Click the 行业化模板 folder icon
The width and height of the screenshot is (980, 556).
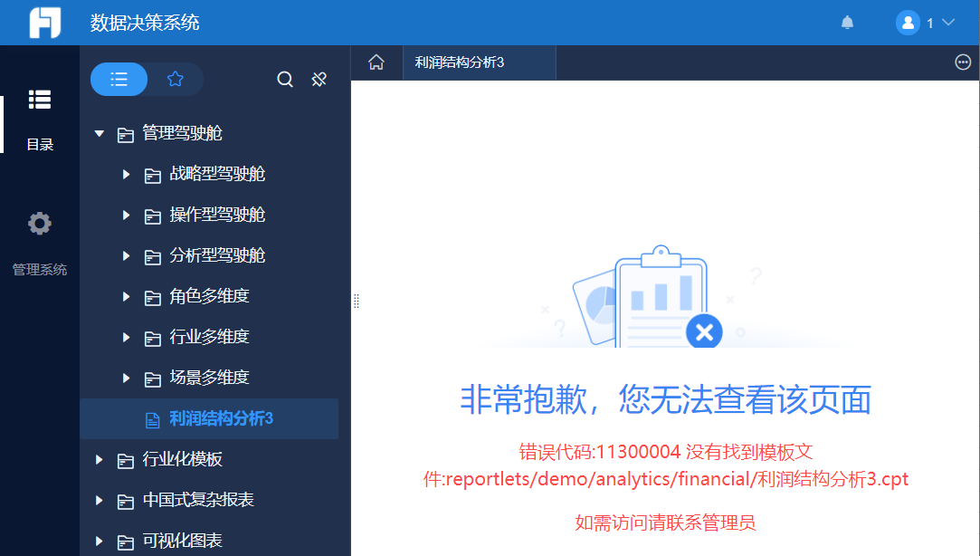125,461
